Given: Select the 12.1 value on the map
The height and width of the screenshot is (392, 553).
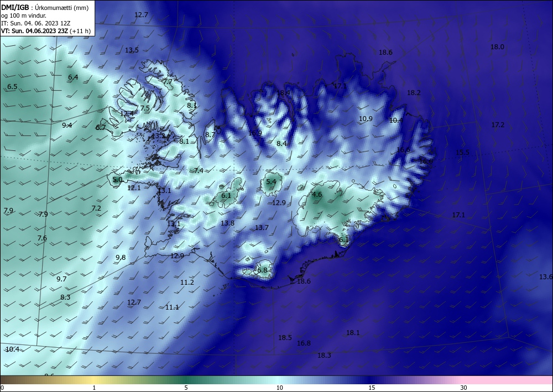Looking at the screenshot, I should click(134, 188).
